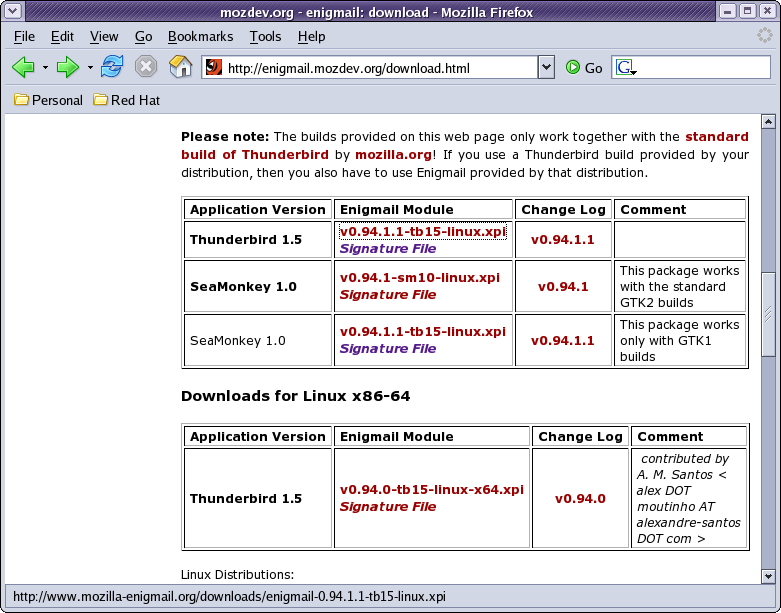
Task: Reload the page with the refresh icon
Action: click(x=112, y=67)
